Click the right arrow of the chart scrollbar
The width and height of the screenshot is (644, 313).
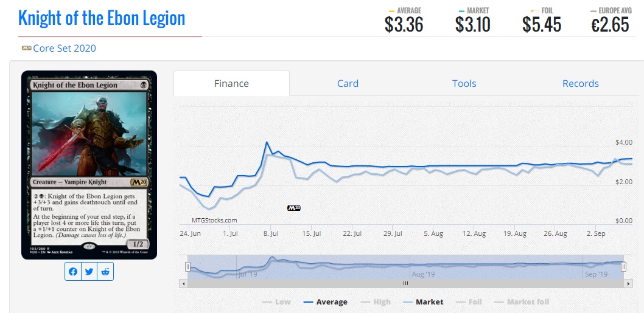(628, 283)
